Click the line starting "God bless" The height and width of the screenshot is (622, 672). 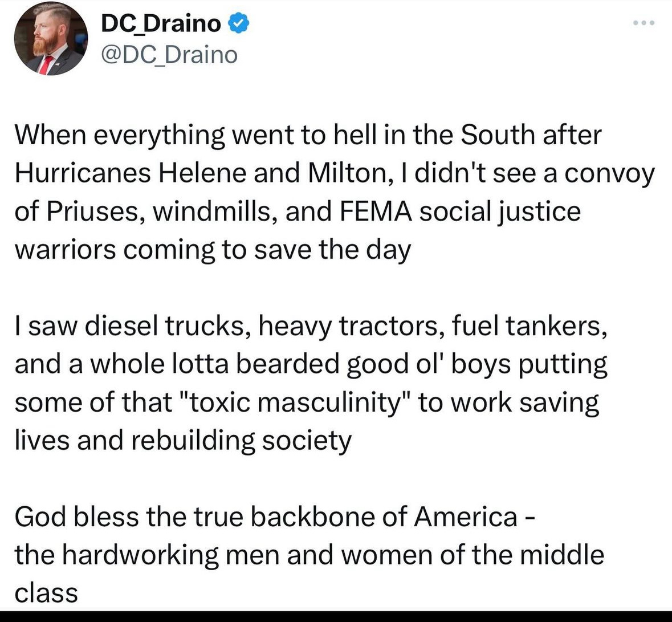click(x=274, y=517)
